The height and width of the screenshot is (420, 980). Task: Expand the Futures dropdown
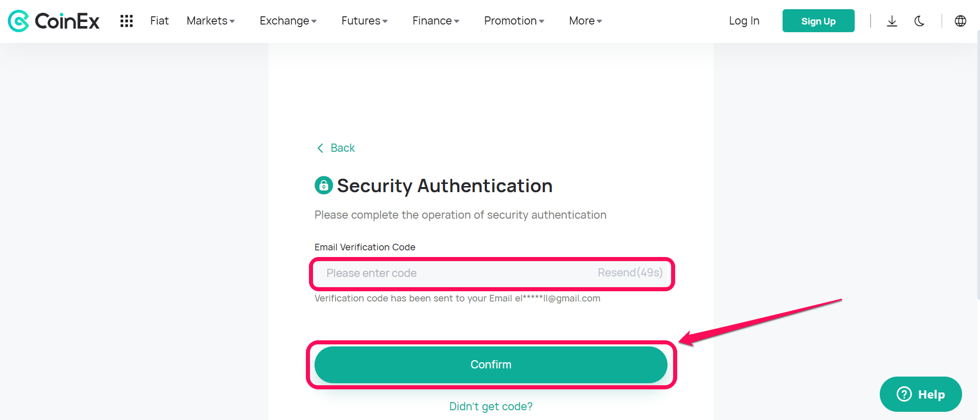[x=364, y=21]
